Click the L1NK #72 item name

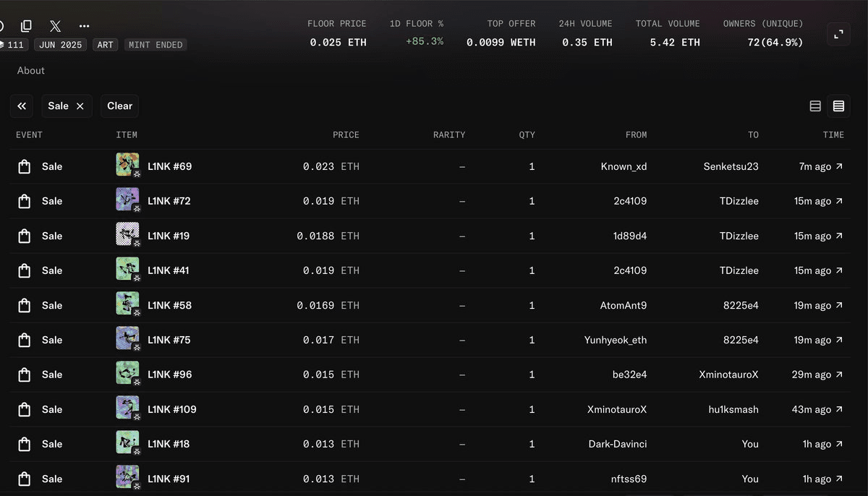[169, 201]
